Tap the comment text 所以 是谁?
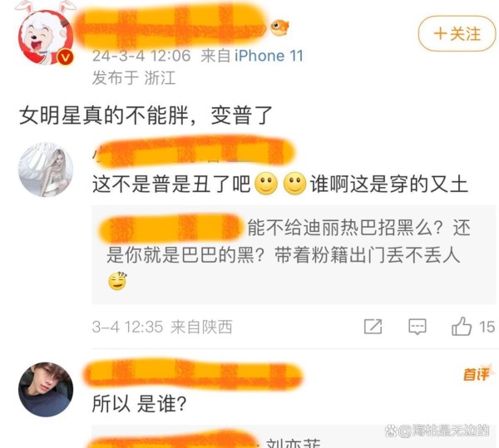 [140, 404]
